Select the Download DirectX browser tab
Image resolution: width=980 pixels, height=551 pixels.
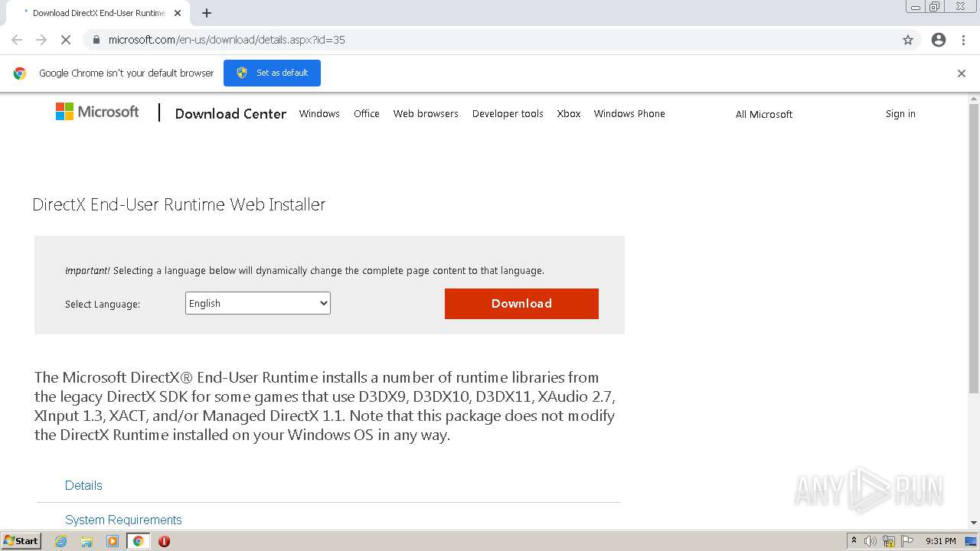point(99,13)
